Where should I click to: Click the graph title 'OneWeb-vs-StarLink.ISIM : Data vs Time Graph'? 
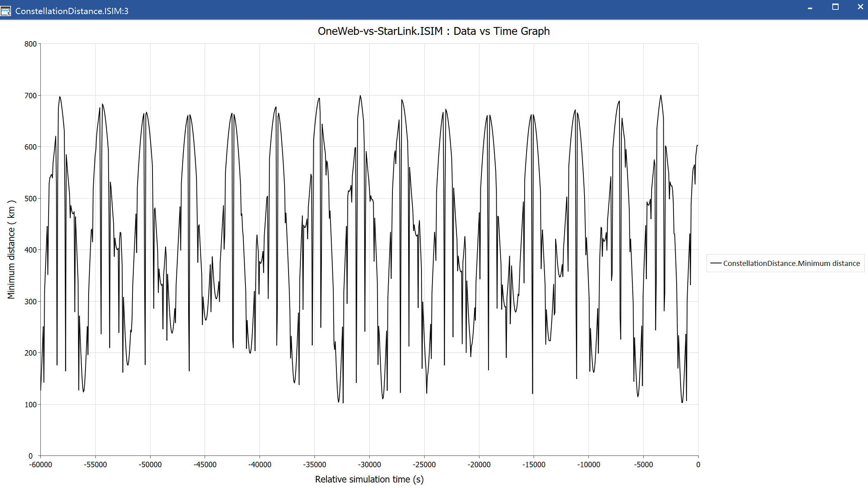(x=434, y=31)
